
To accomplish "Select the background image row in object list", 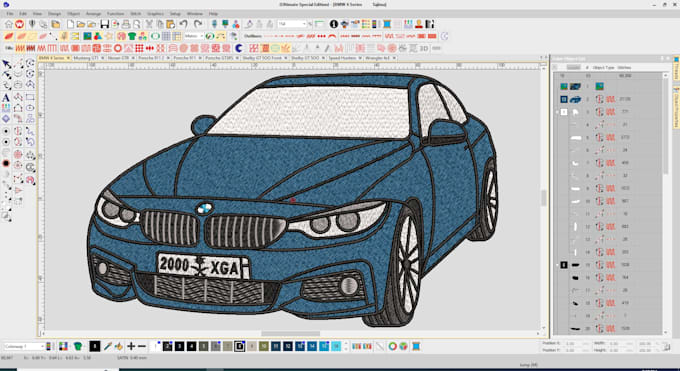I will [609, 86].
